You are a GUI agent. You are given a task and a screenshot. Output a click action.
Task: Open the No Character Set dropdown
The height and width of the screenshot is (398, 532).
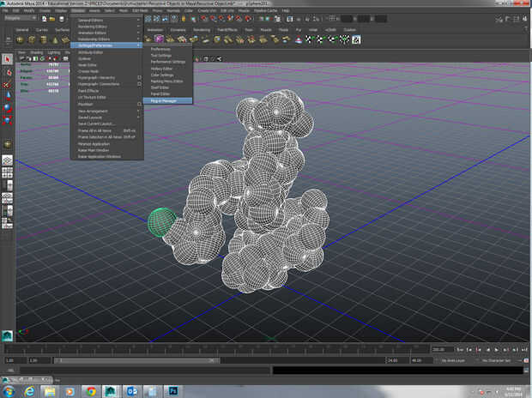click(494, 361)
